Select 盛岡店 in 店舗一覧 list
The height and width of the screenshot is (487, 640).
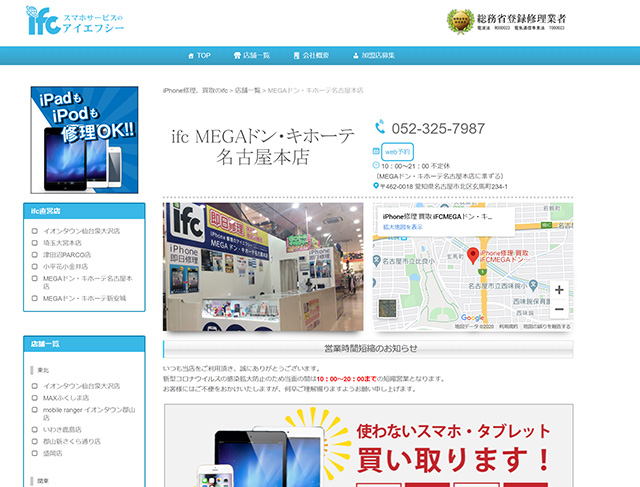pos(53,453)
